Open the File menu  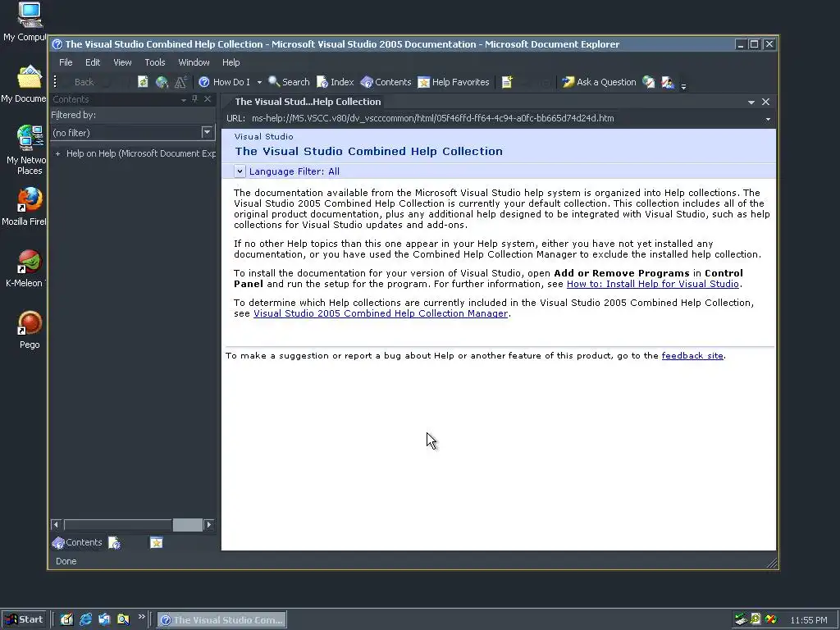pos(66,62)
